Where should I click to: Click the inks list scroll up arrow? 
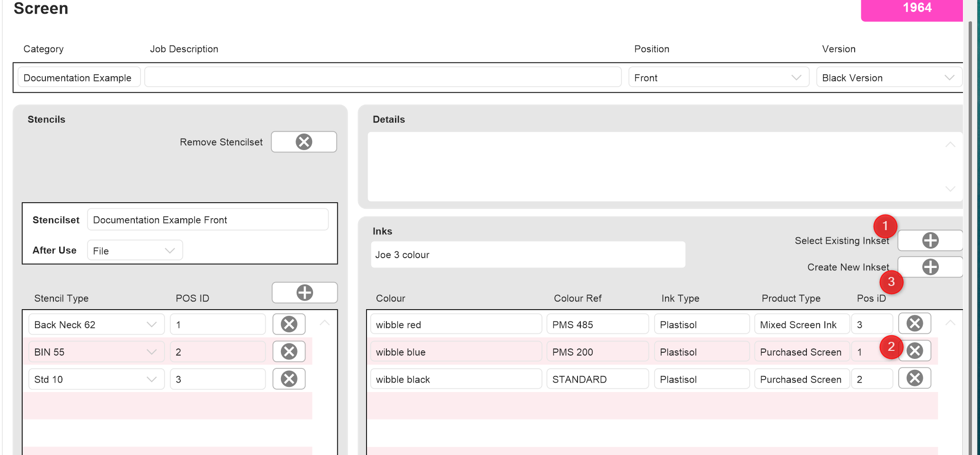tap(950, 323)
